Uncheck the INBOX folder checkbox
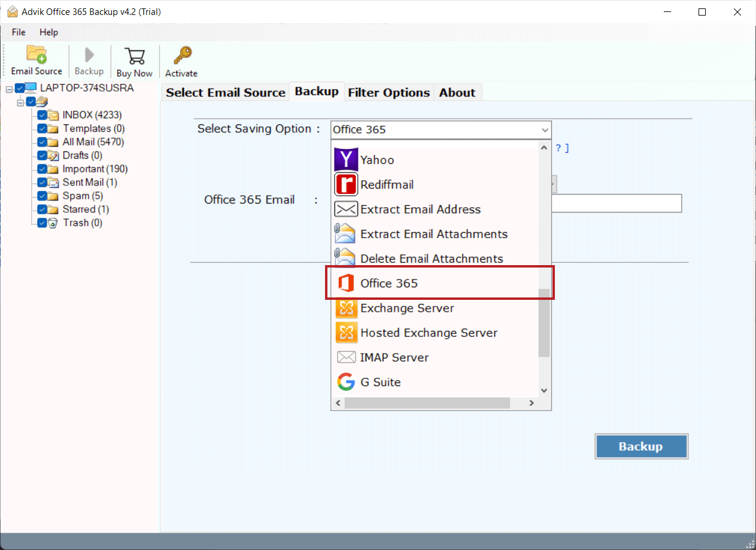This screenshot has height=550, width=756. point(42,114)
